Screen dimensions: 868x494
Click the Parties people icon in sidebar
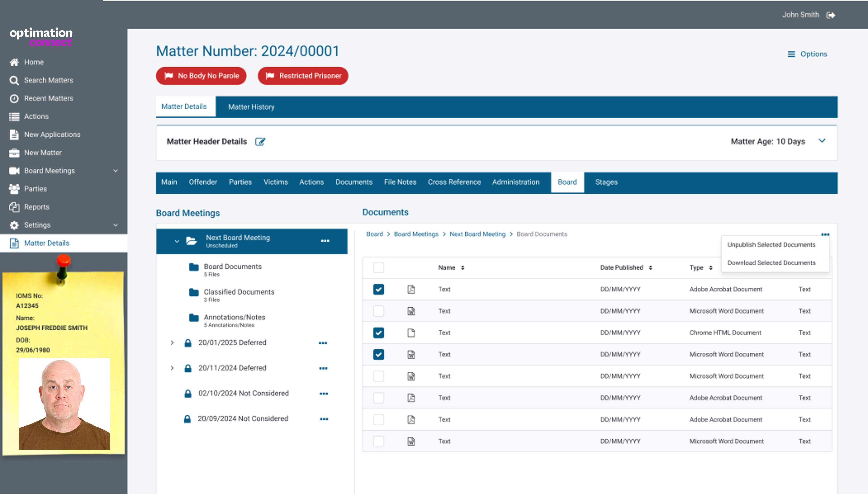click(14, 189)
